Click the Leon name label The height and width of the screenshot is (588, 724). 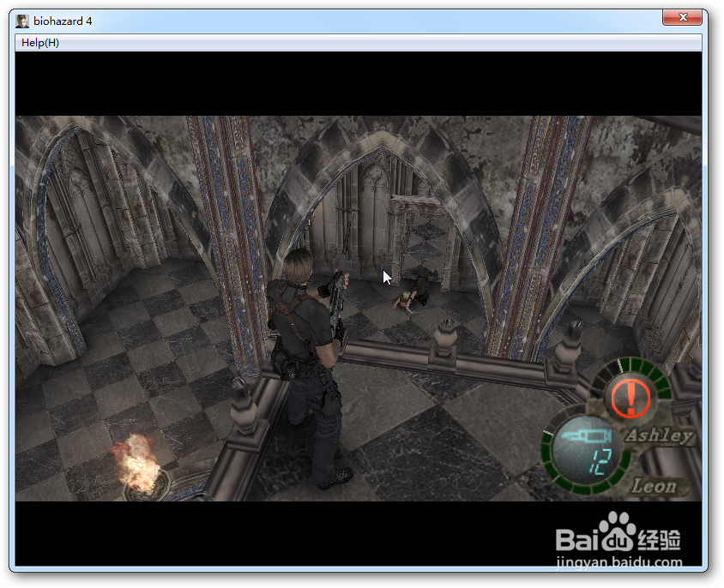click(x=654, y=486)
